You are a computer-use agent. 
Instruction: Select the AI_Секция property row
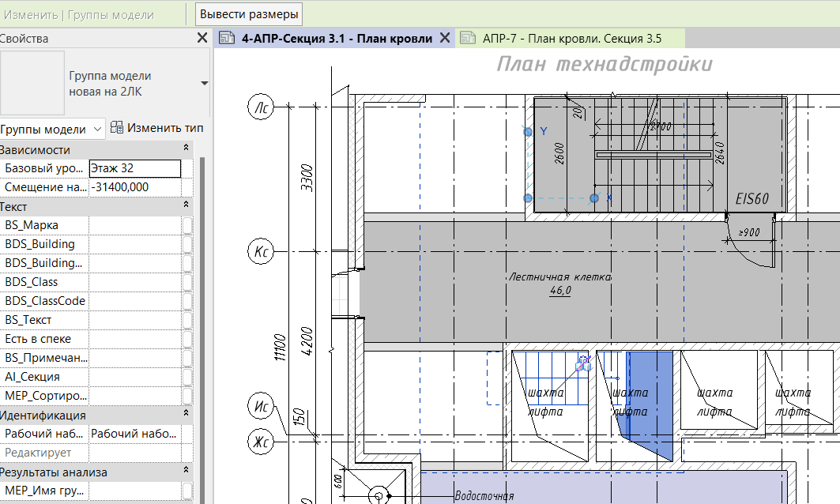pos(96,377)
